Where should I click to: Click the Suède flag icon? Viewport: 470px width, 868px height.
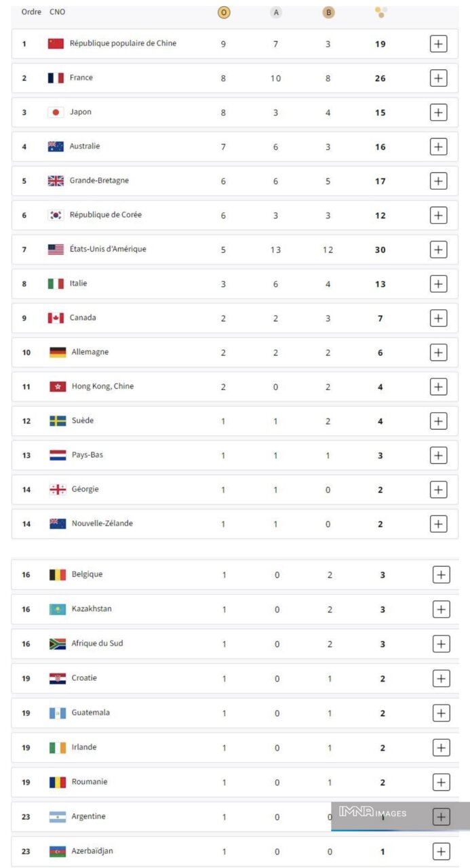tap(58, 421)
